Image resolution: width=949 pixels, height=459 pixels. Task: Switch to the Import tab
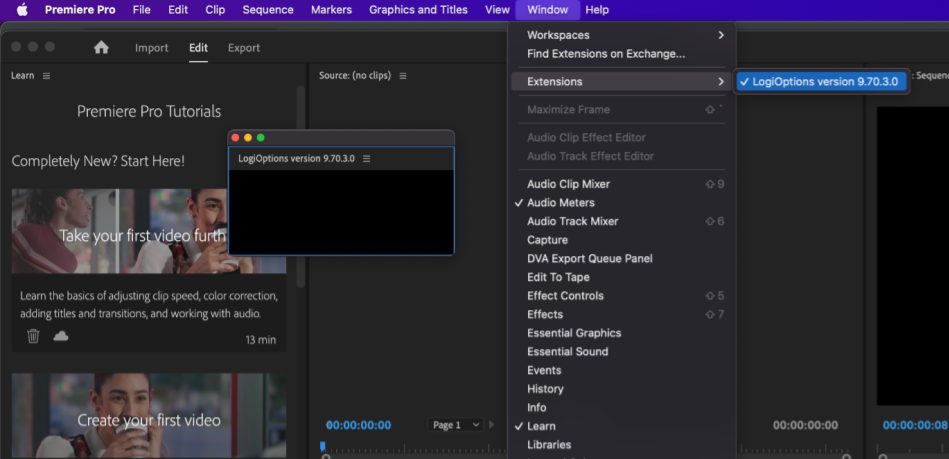click(x=151, y=48)
